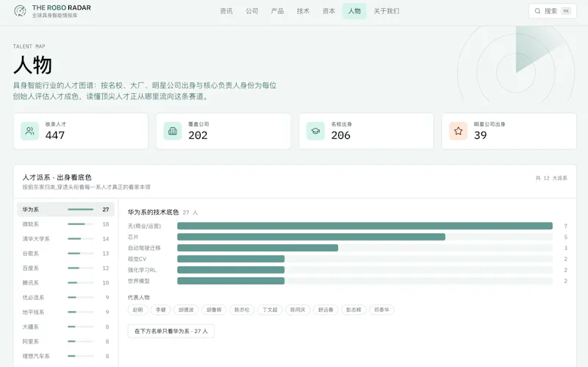
Task: Click the 视觉CV progress bar
Action: [x=365, y=259]
